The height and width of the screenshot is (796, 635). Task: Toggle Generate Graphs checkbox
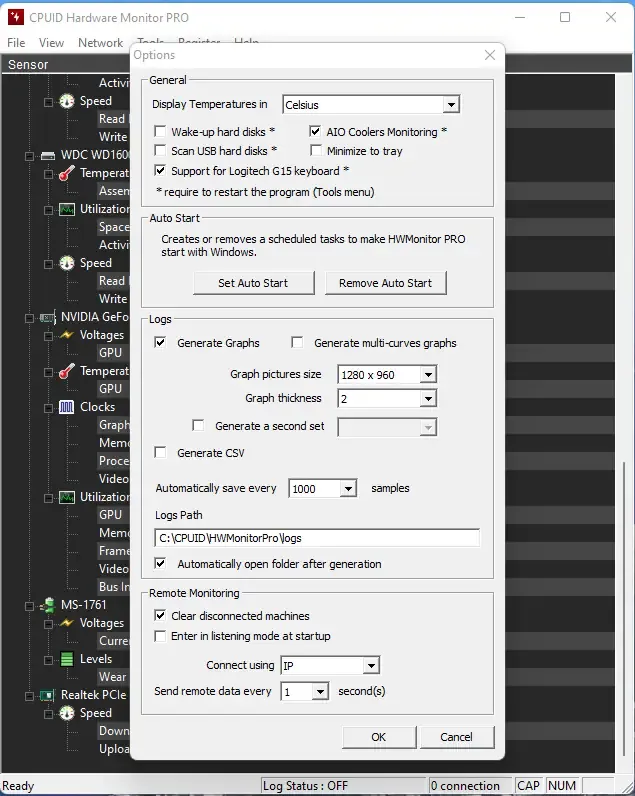click(x=160, y=343)
